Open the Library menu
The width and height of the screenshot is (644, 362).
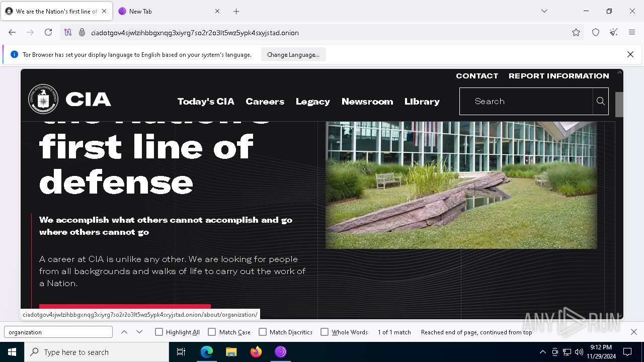pyautogui.click(x=422, y=102)
